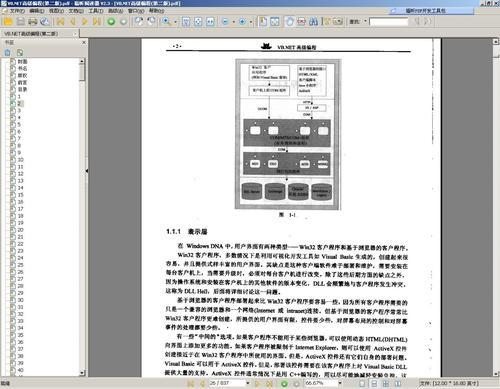The image size is (500, 389).
Task: Go to next page using top toolbar
Action: pyautogui.click(x=84, y=22)
